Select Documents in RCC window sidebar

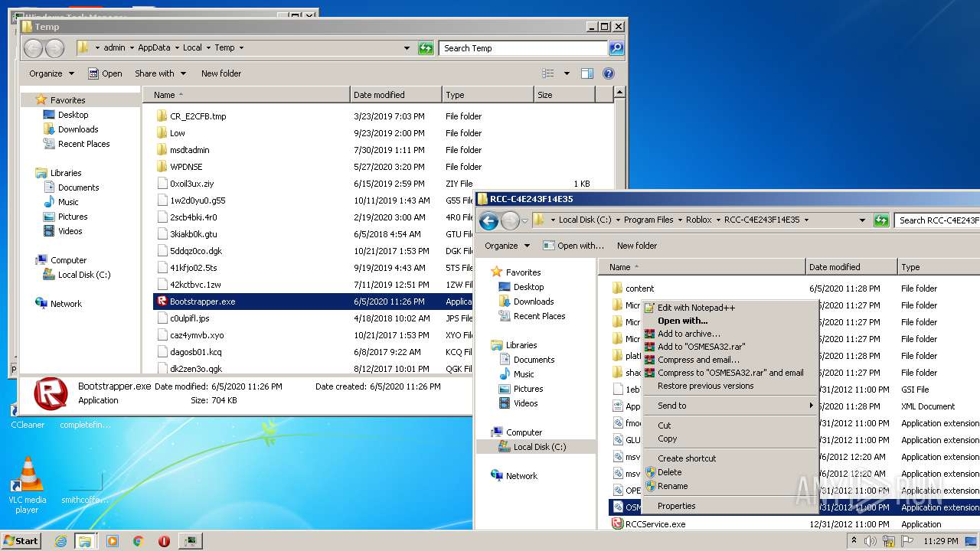pos(534,360)
